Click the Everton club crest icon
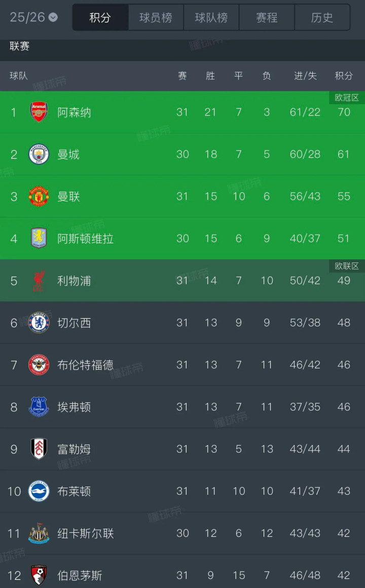Viewport: 365px width, 588px height. [x=39, y=407]
